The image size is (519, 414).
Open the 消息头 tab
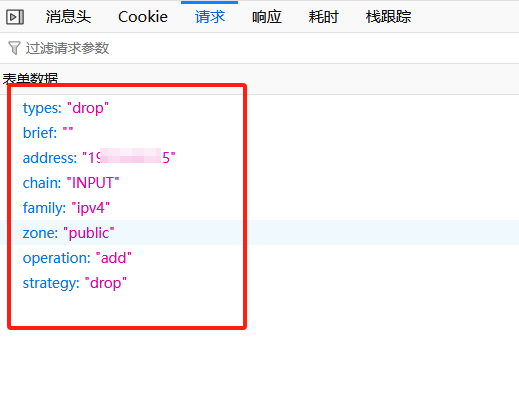click(x=68, y=17)
